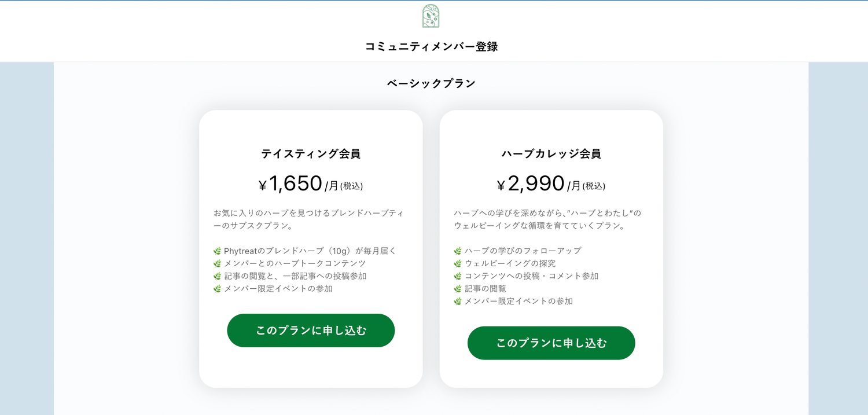Click the ¥2,990/月 price
Viewport: 868px width, 415px height.
pos(551,184)
